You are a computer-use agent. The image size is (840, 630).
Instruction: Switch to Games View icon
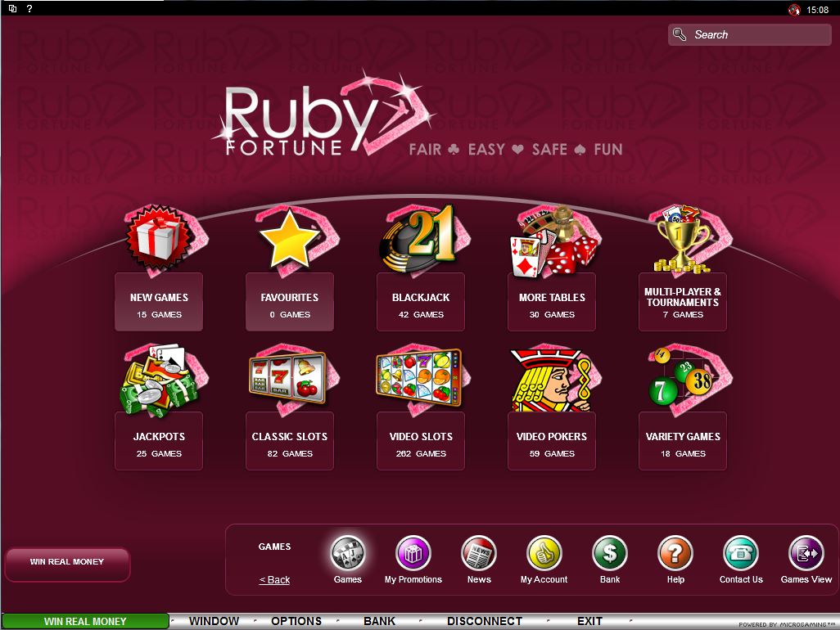tap(806, 553)
